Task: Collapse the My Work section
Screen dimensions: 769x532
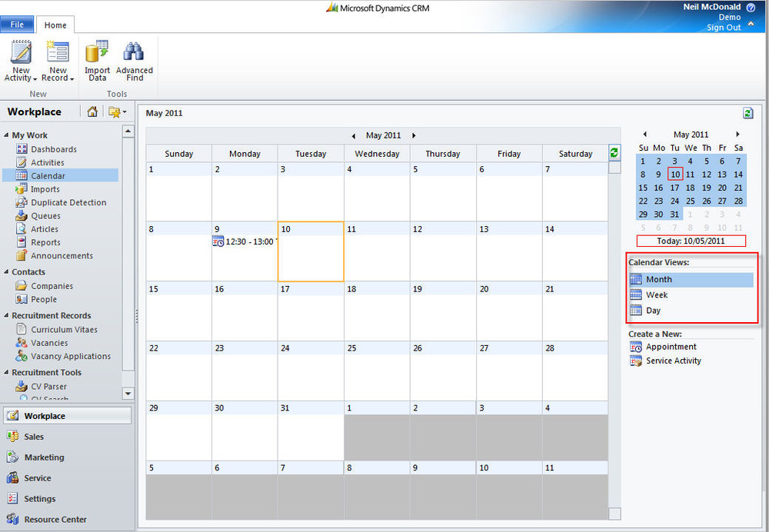Action: (x=7, y=136)
